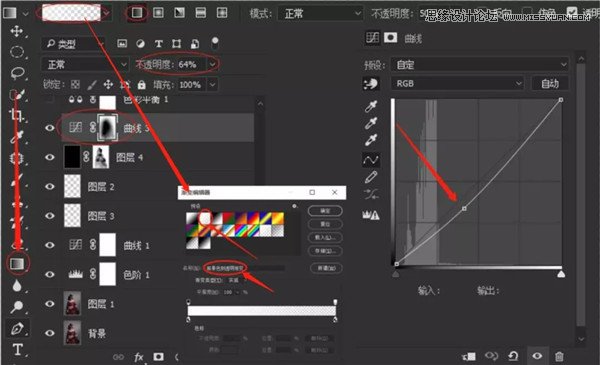Filter layers by type layers
This screenshot has width=600, height=365.
point(158,44)
